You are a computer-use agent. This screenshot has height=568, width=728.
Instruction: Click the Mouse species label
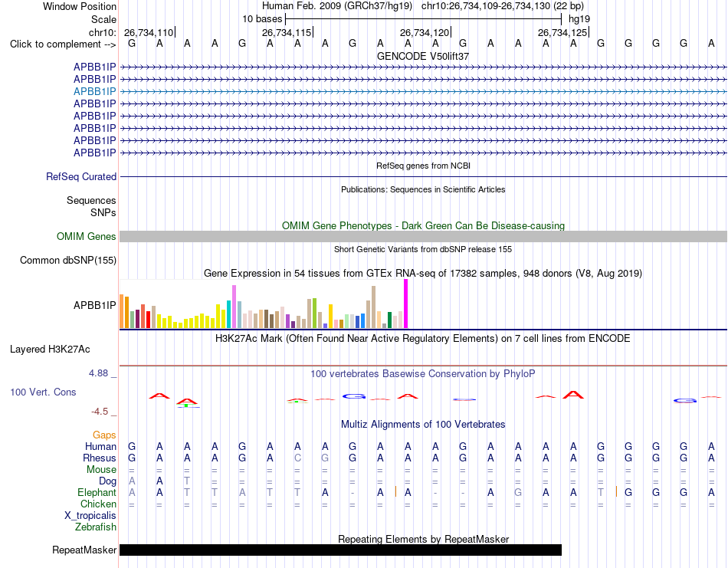(102, 470)
